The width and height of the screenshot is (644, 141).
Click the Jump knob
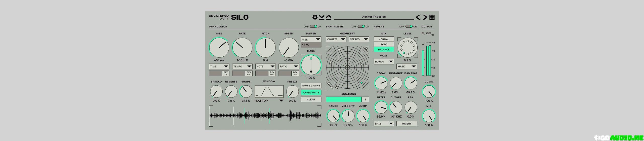(x=363, y=116)
